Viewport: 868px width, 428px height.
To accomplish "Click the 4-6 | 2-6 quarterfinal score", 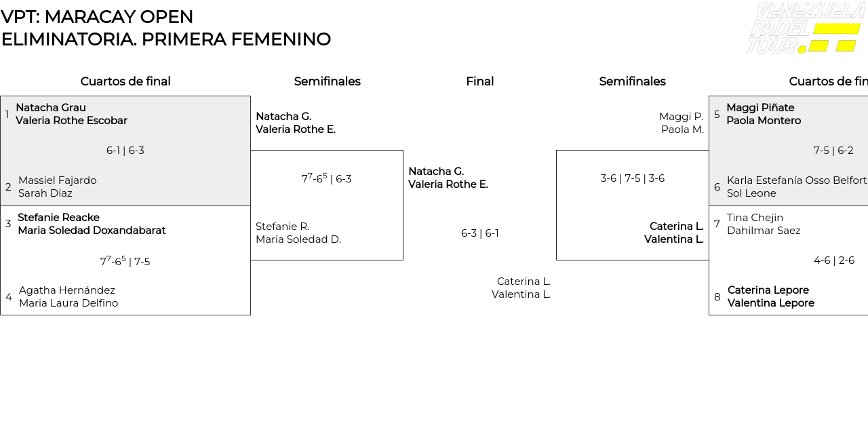I will tap(834, 260).
